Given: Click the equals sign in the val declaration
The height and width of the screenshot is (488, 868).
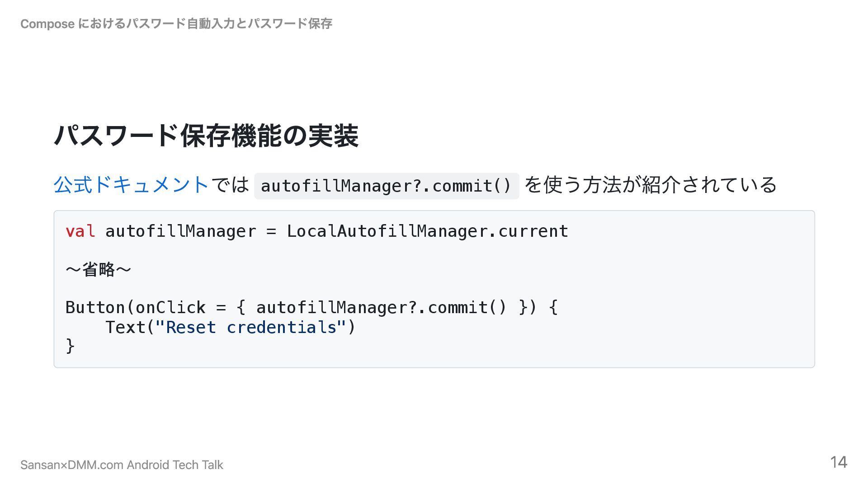Looking at the screenshot, I should [x=271, y=231].
